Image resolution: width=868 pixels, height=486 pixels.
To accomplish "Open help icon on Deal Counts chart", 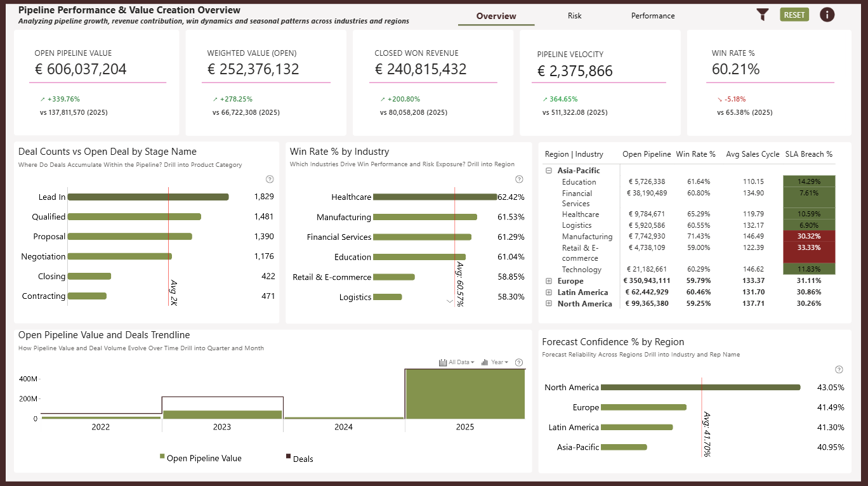I will [270, 179].
